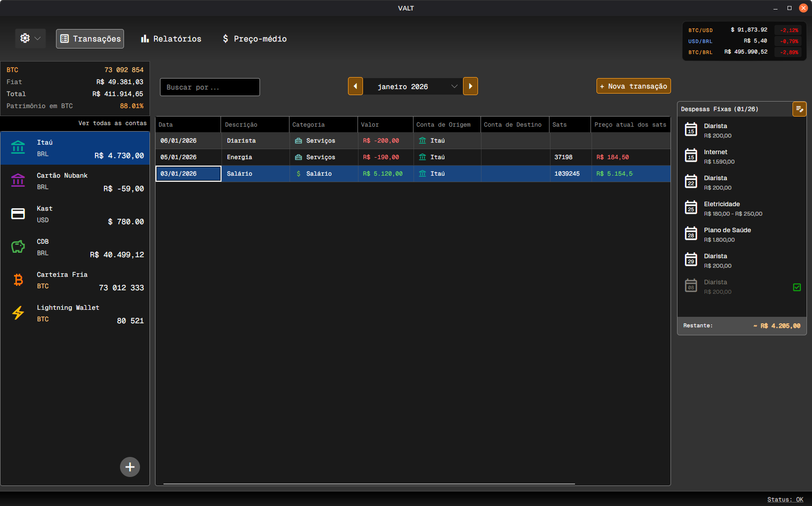Select the Itaú bank account icon
The width and height of the screenshot is (812, 506).
(18, 148)
